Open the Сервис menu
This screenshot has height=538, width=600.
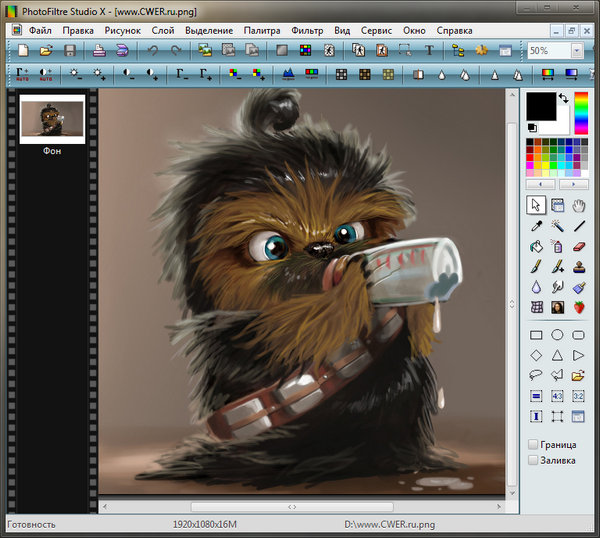point(377,31)
